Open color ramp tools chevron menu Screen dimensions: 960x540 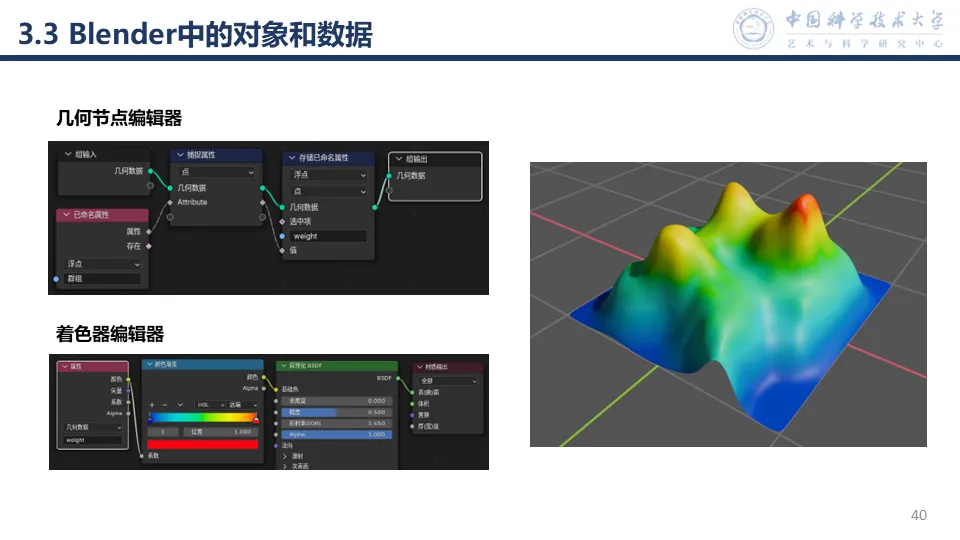point(180,405)
